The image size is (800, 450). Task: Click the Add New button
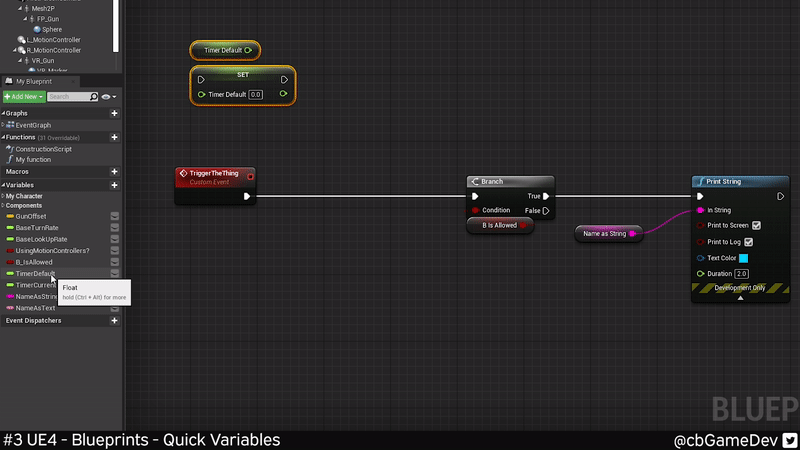point(22,97)
